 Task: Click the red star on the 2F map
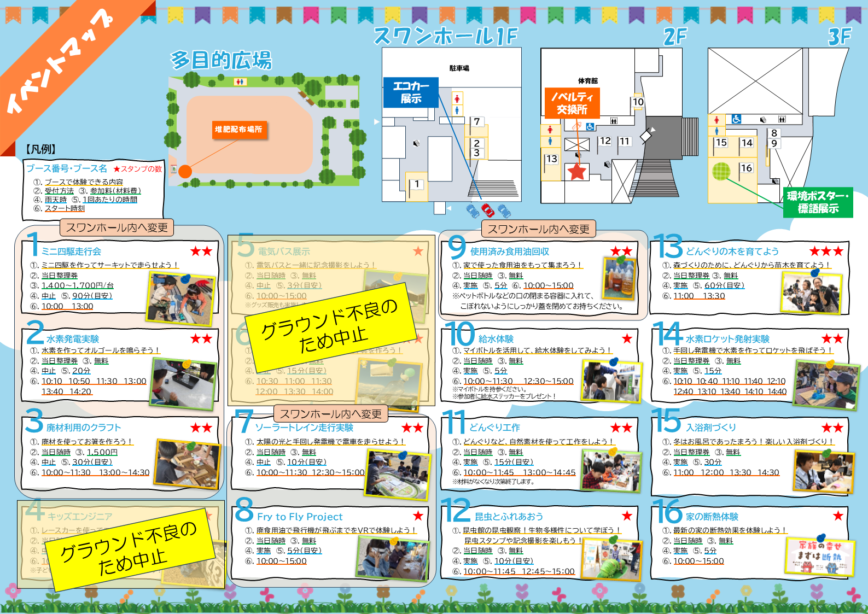(577, 172)
